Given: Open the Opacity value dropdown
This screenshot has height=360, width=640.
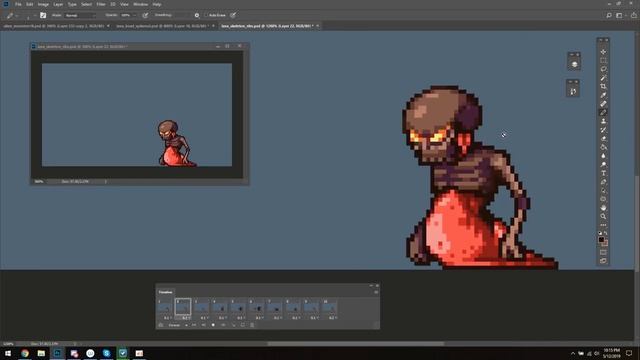Looking at the screenshot, I should (134, 15).
